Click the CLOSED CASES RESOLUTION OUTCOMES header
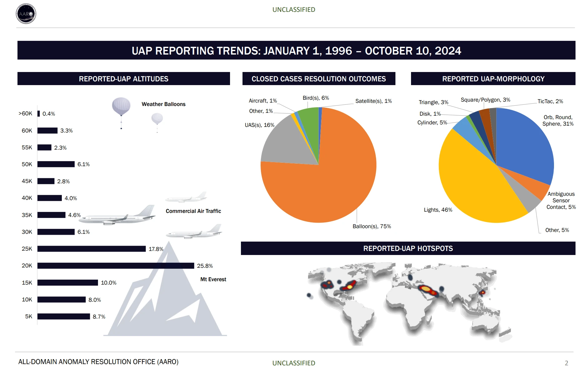 (x=319, y=79)
